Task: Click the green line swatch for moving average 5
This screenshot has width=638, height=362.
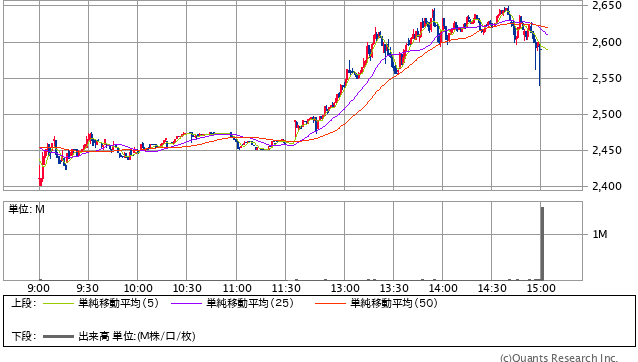Action: pyautogui.click(x=58, y=303)
